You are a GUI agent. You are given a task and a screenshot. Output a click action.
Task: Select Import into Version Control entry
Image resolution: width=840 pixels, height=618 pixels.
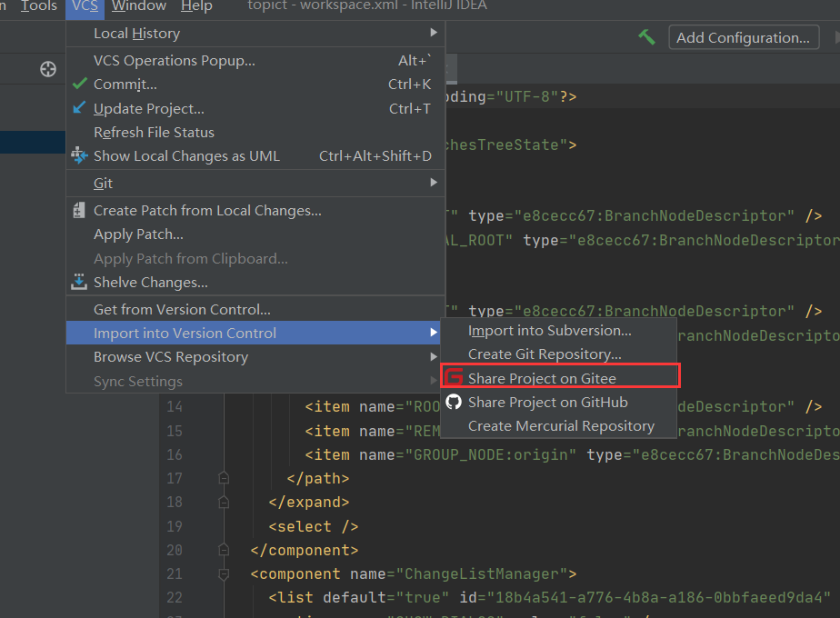[255, 334]
